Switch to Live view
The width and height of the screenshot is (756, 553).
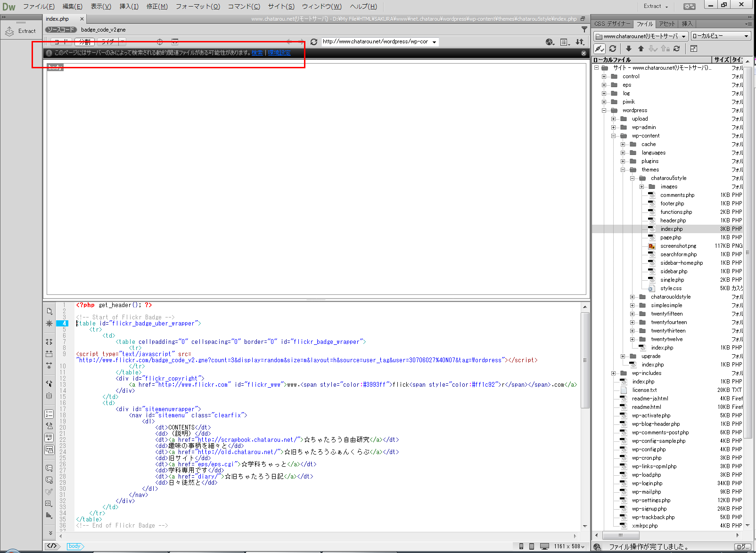[x=107, y=42]
